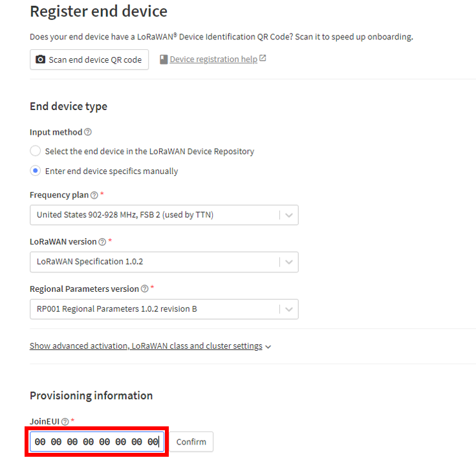
Task: Click help icon beside Regional Parameters version
Action: click(145, 289)
